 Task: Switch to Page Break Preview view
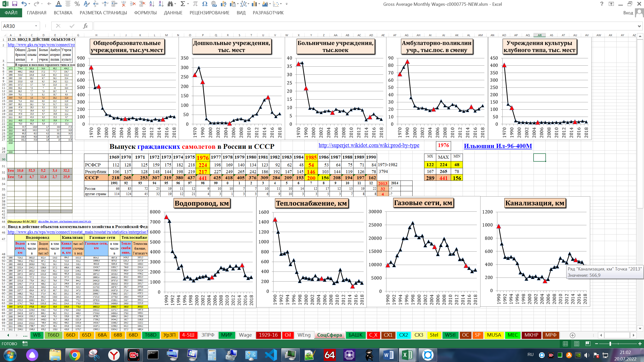click(588, 344)
